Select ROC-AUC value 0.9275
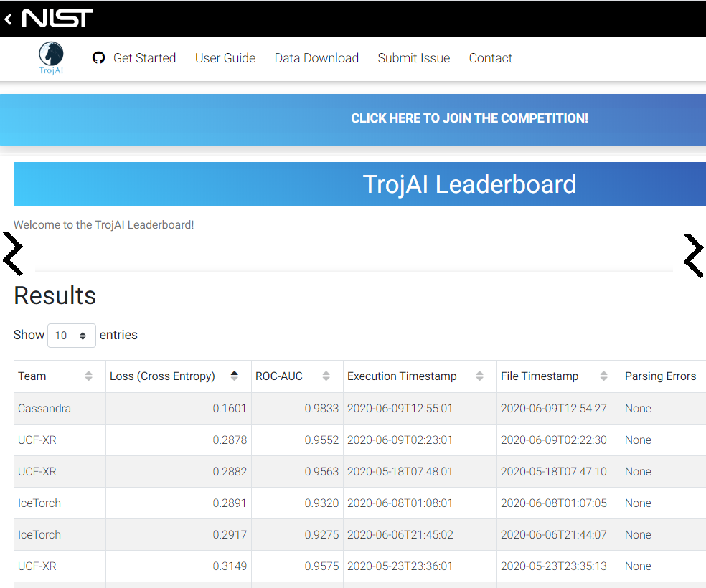 (321, 534)
